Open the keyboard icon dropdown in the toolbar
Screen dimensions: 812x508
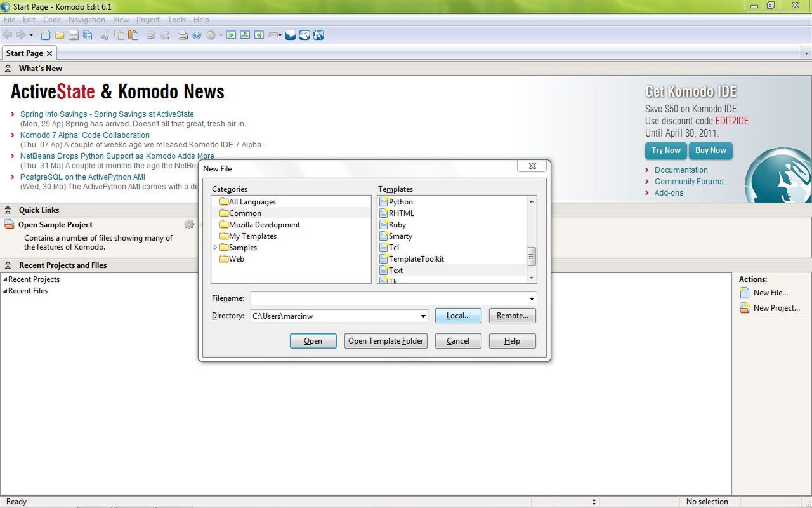275,36
